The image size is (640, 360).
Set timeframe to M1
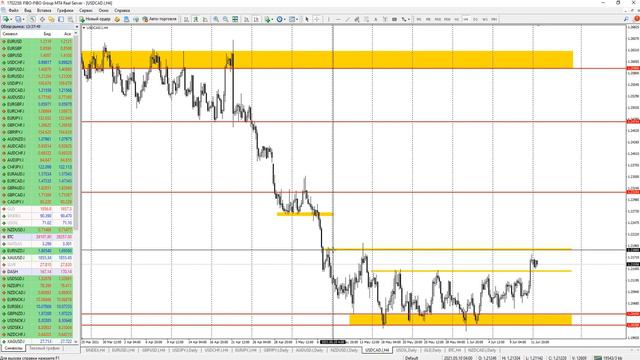[x=419, y=19]
